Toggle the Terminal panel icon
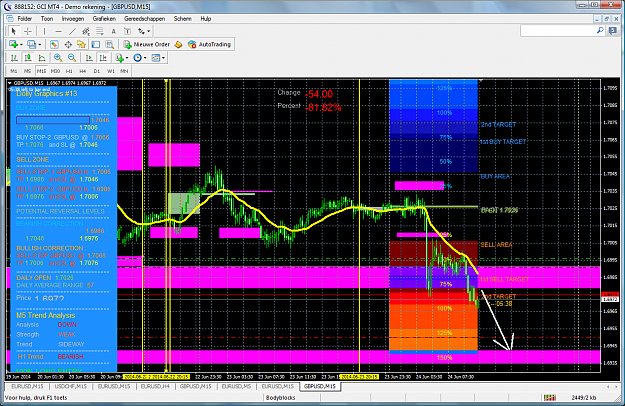Screen dimensions: 625x406 96,44
